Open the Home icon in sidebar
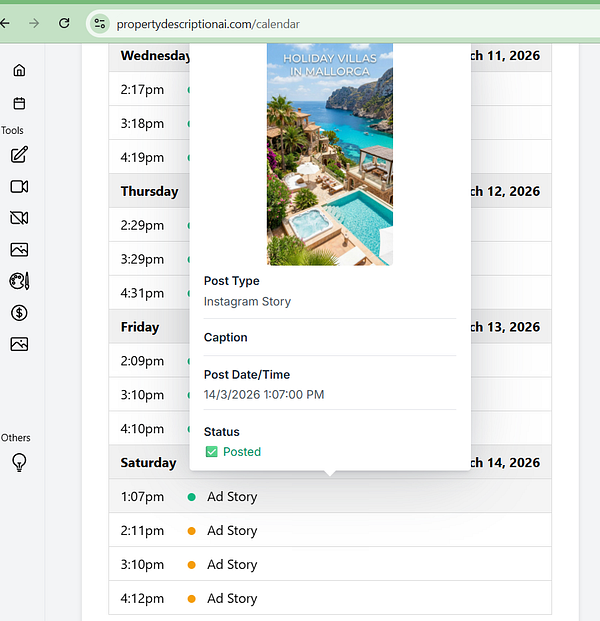The width and height of the screenshot is (600, 621). click(x=19, y=70)
